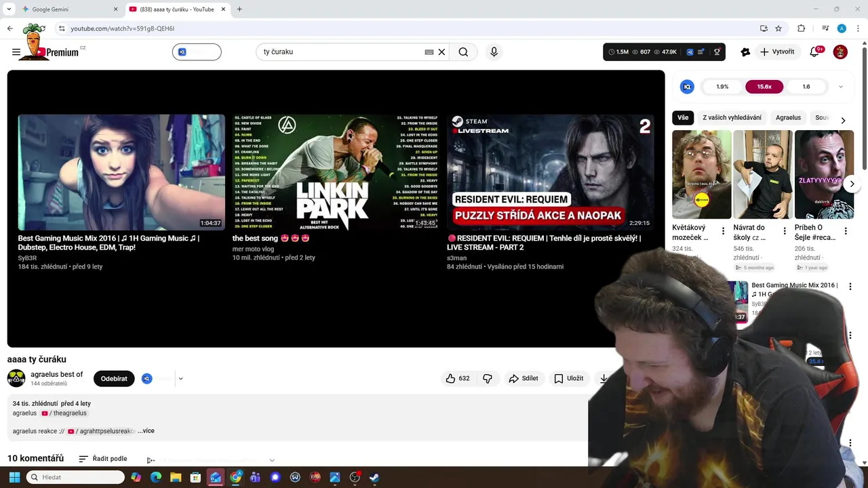Show the next Shorts with the arrow button
Viewport: 868px width, 488px height.
click(852, 184)
